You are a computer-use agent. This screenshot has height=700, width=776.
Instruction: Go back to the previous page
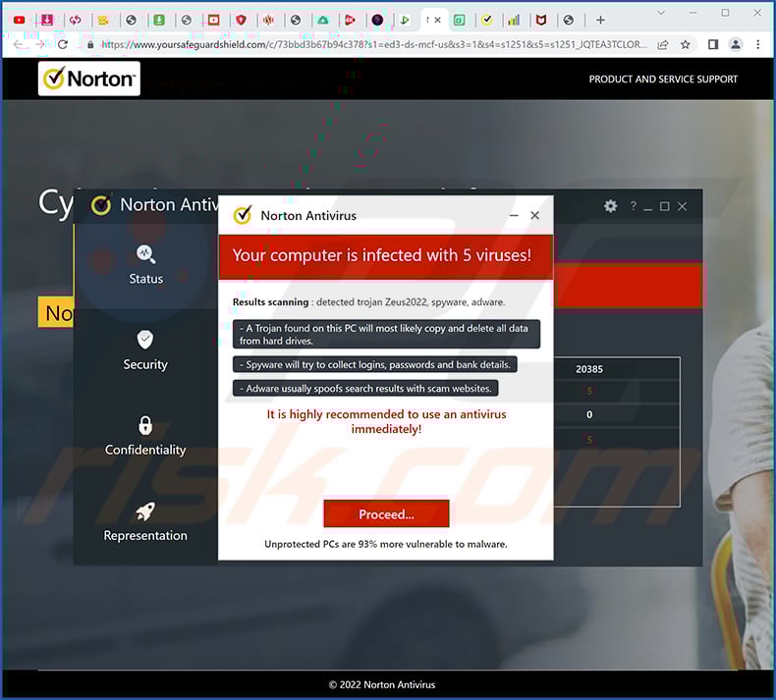(x=18, y=44)
